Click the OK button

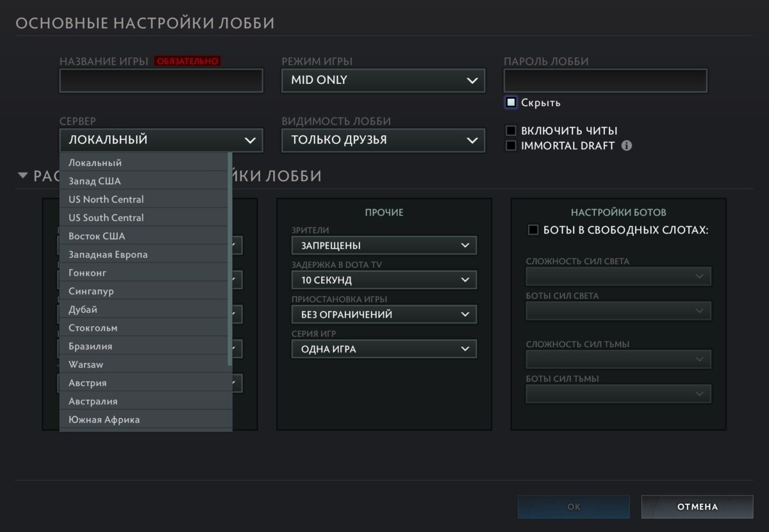tap(574, 507)
